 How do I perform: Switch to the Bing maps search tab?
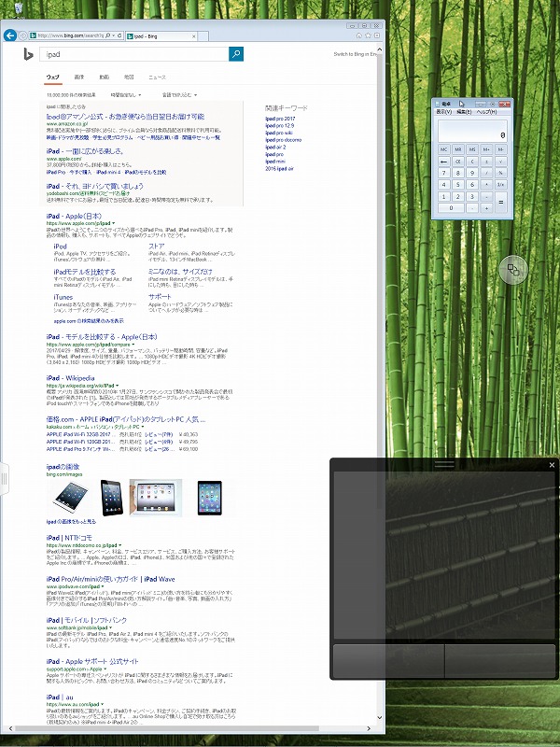pos(129,78)
